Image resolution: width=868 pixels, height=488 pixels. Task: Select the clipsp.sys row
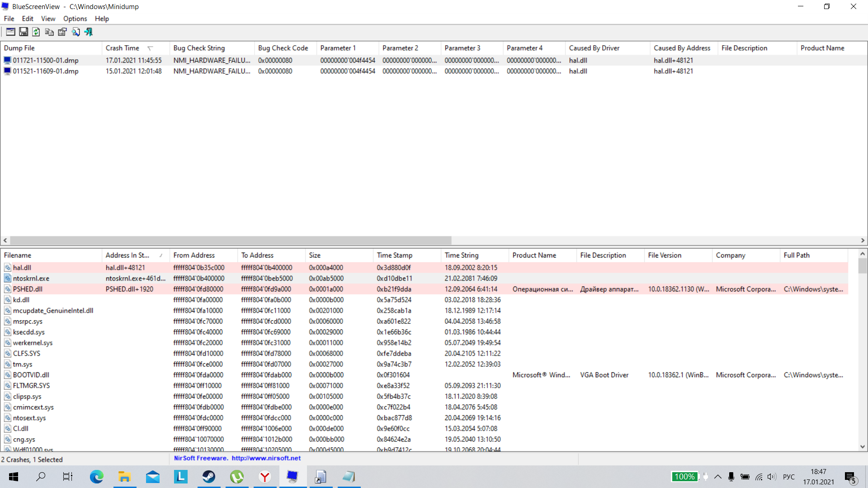424,396
